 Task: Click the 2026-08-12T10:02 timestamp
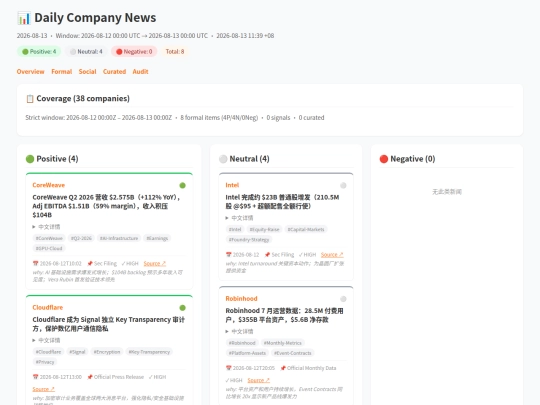coord(61,263)
